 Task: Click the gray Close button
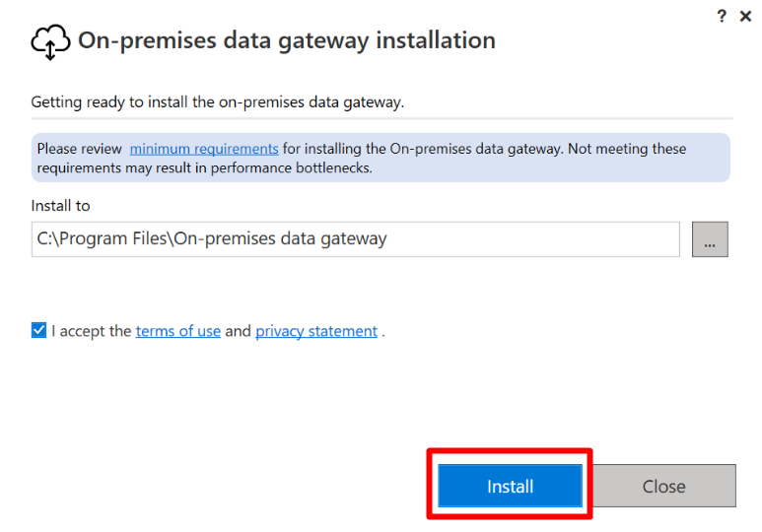tap(663, 486)
